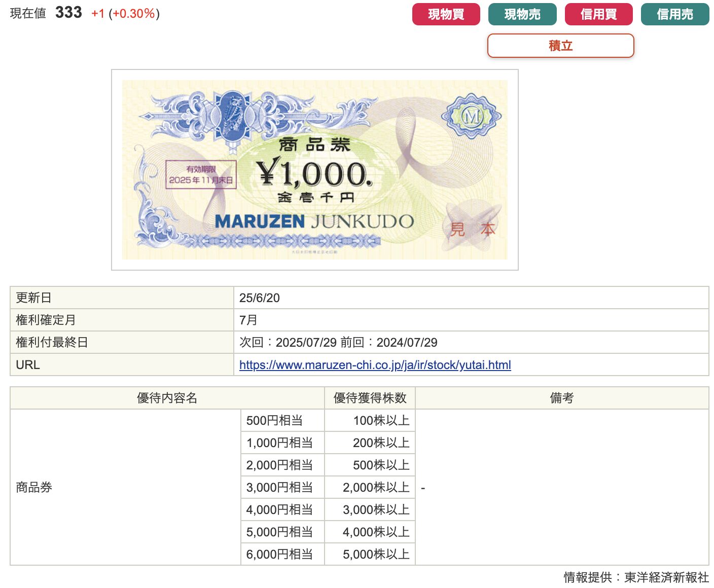Click the price change +1 (+0.30%)
Screen dimensions: 714x588
click(x=125, y=14)
